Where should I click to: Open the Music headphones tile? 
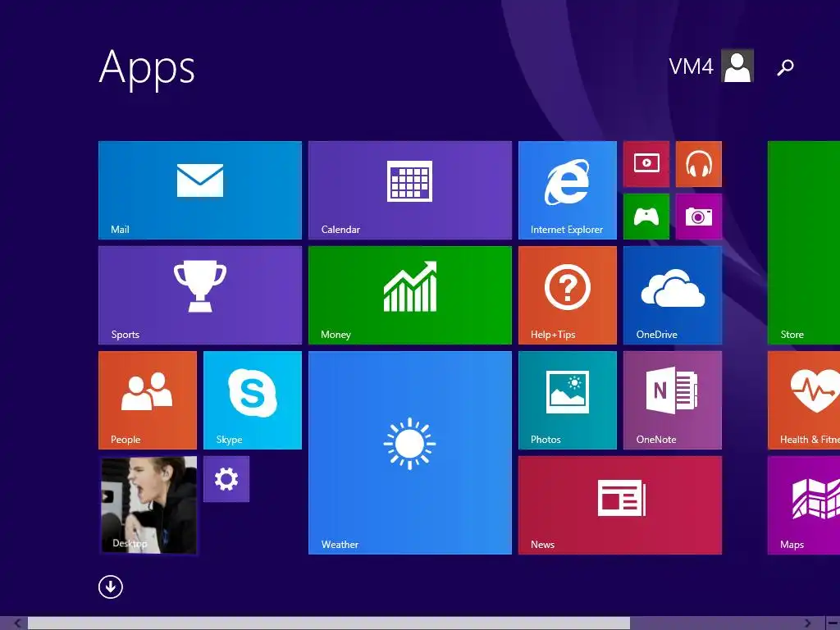699,164
